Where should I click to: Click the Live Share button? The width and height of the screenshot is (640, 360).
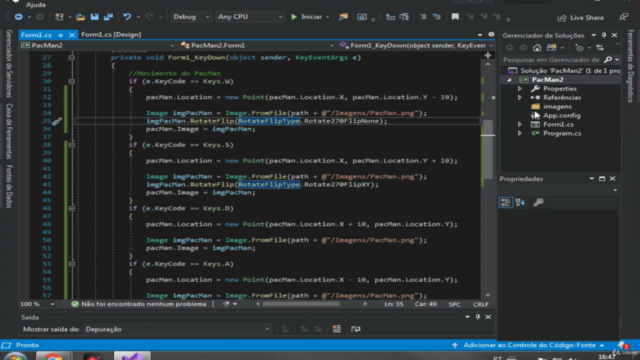[x=581, y=18]
